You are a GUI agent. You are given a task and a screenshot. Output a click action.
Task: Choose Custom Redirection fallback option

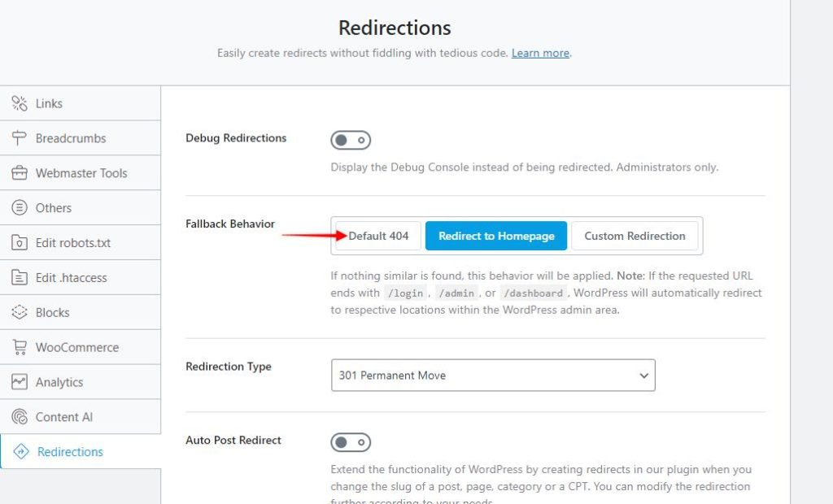tap(635, 236)
